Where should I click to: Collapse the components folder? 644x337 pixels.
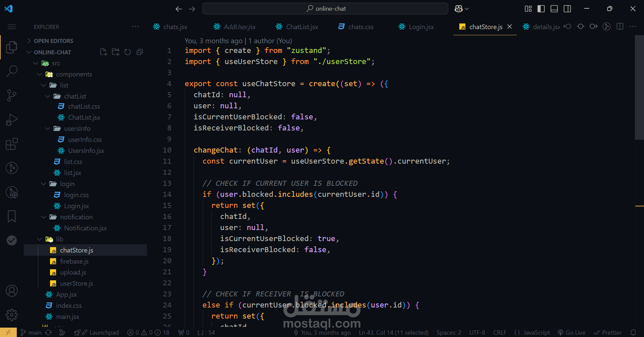[40, 74]
